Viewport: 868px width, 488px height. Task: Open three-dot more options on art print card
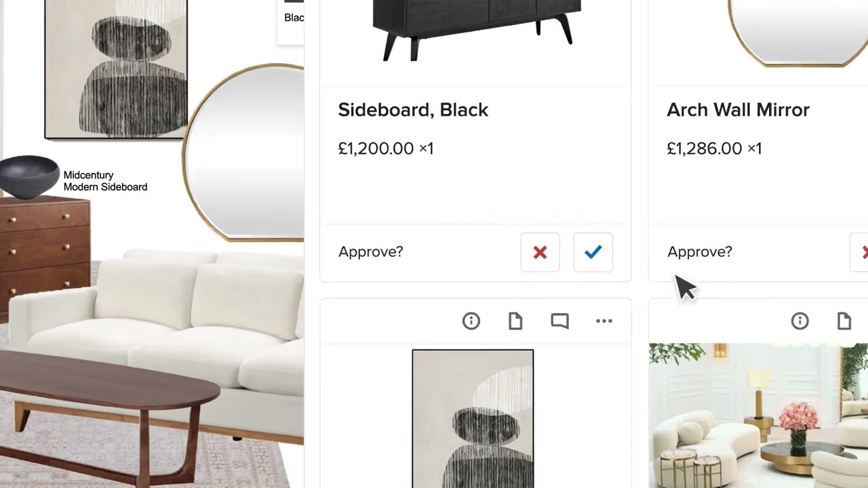pyautogui.click(x=604, y=321)
